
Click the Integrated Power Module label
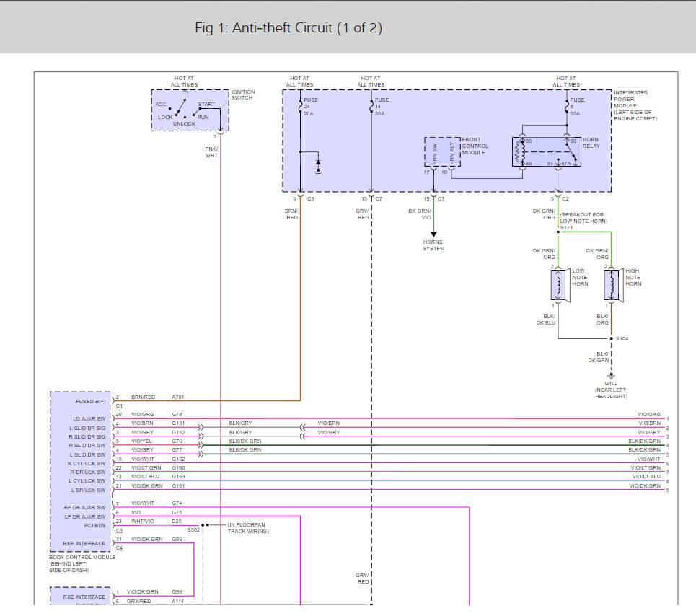633,105
